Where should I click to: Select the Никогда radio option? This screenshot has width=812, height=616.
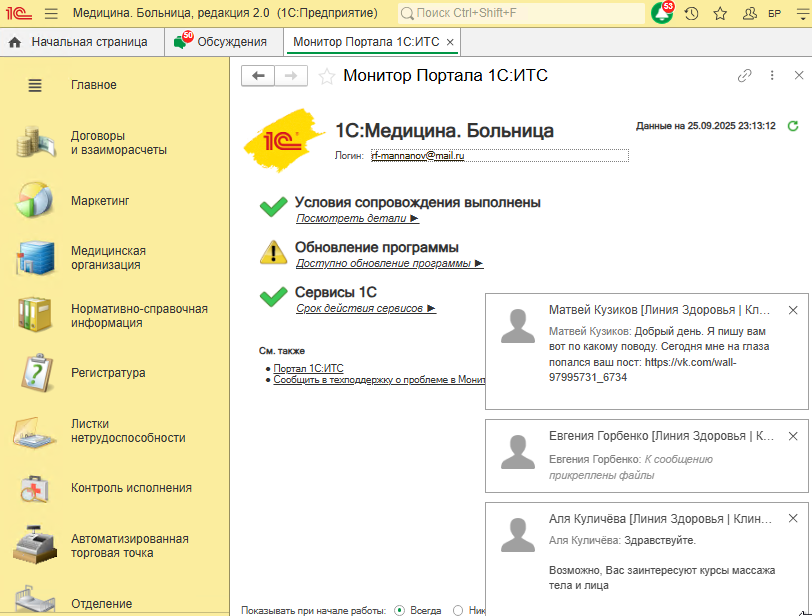[x=458, y=609]
